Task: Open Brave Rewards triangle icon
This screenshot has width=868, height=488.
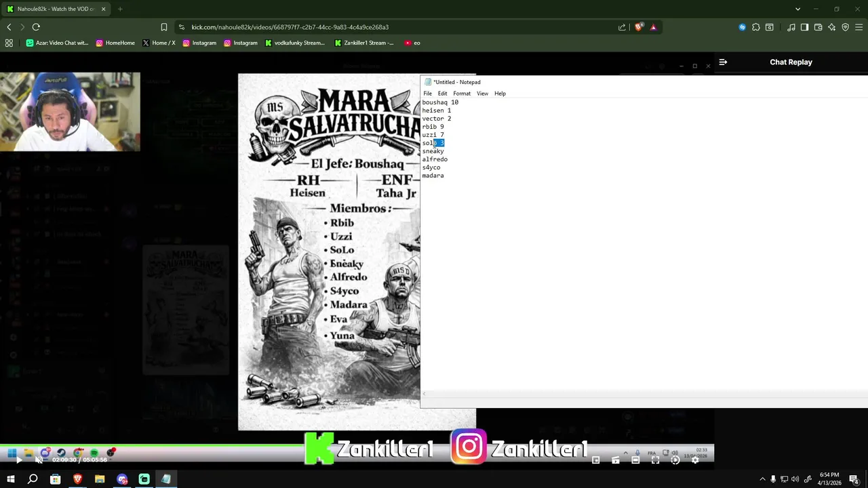Action: click(653, 27)
